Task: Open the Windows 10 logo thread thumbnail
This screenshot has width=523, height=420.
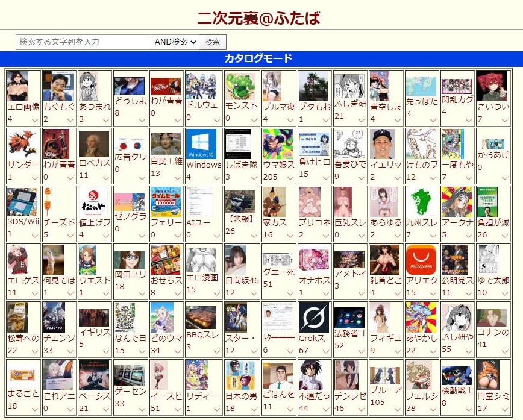Action: [x=201, y=144]
